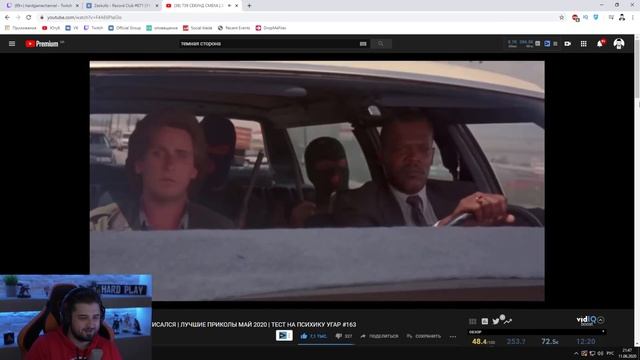Click the blue vidIQ button beside like
Viewport: 640px width, 360px height.
[284, 336]
